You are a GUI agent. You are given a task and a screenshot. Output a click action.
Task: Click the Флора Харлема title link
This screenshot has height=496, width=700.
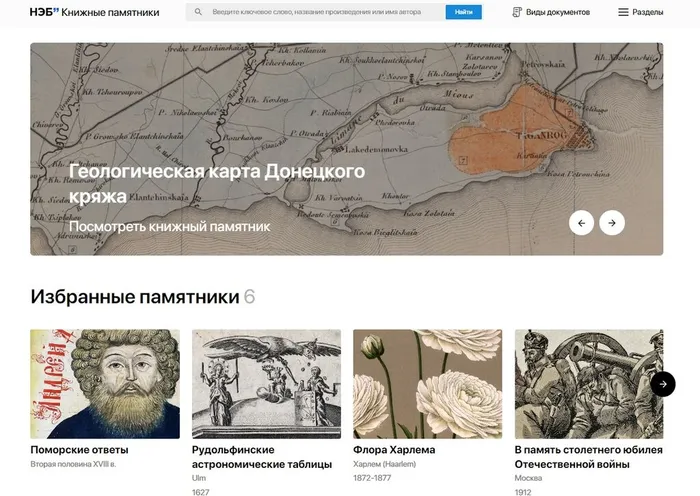[394, 450]
